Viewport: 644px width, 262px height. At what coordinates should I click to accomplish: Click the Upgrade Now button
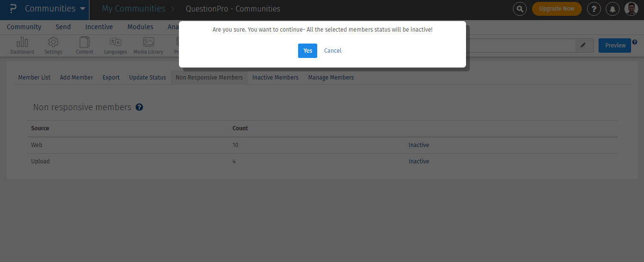[x=556, y=9]
